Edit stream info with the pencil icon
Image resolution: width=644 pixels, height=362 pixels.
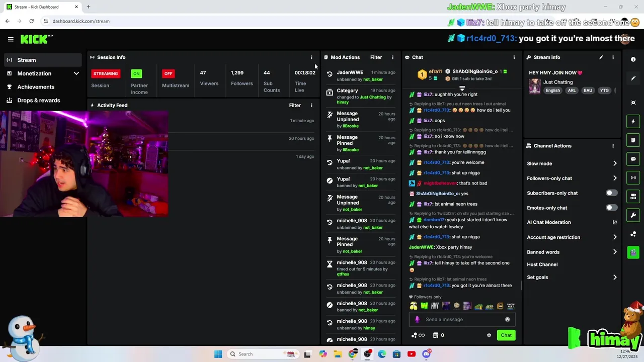601,57
